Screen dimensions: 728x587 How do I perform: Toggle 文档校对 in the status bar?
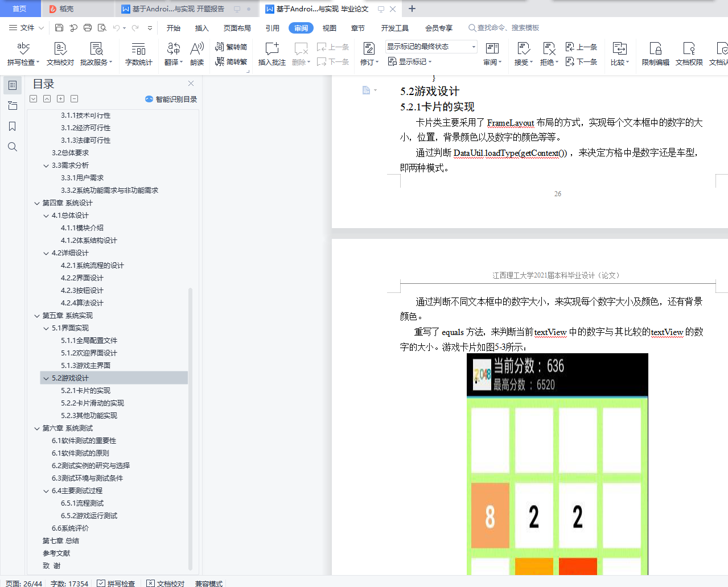click(166, 583)
